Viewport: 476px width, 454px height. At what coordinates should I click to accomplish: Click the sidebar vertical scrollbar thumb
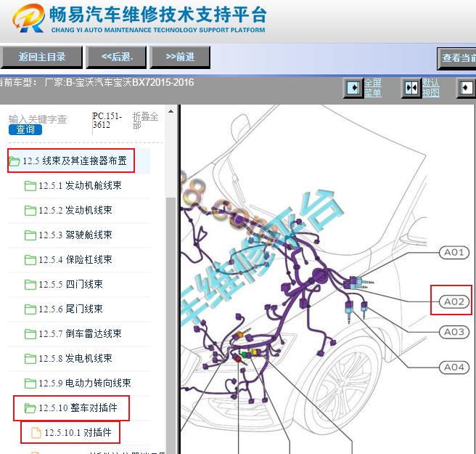click(x=171, y=325)
